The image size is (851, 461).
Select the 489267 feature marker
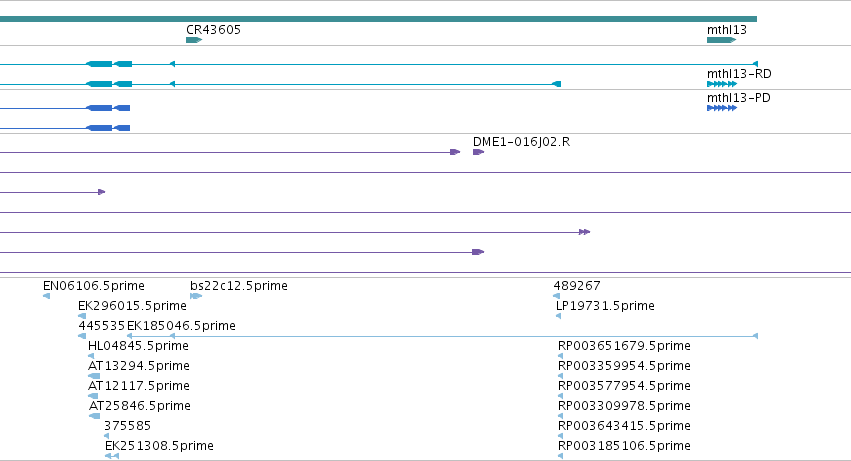click(556, 296)
